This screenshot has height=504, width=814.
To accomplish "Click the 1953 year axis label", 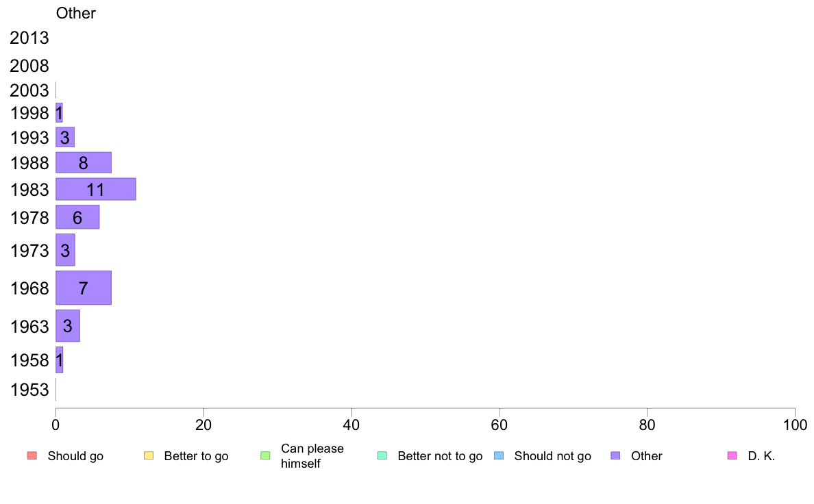I will click(29, 389).
